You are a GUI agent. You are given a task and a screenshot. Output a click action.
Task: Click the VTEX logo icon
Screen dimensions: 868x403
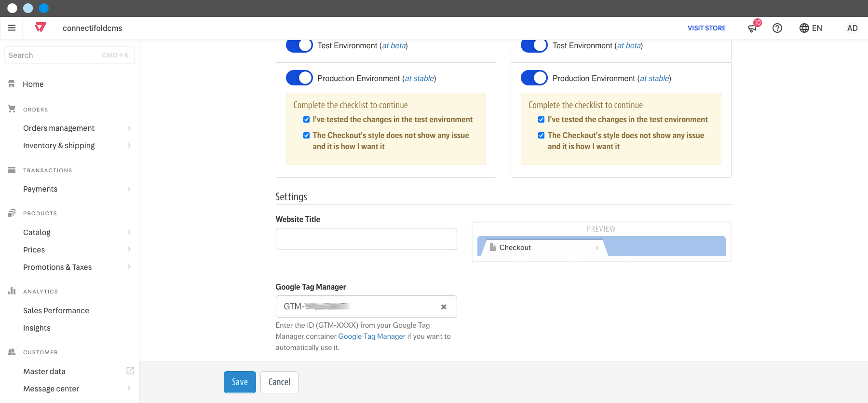[41, 28]
